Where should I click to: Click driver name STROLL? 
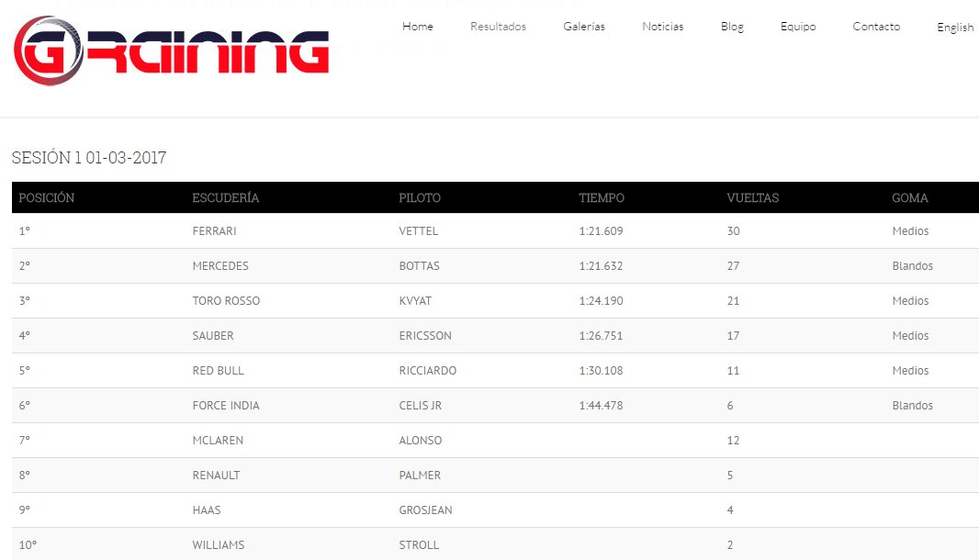click(419, 545)
